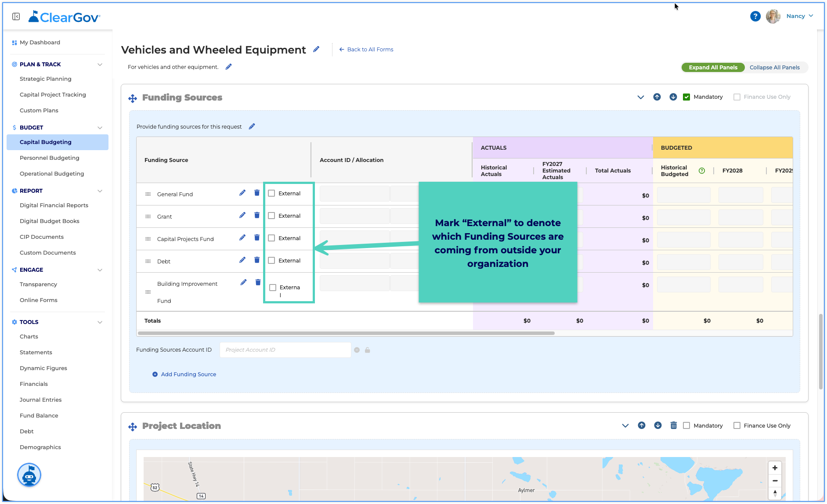
Task: Move Funding Sources panel down
Action: [x=673, y=97]
